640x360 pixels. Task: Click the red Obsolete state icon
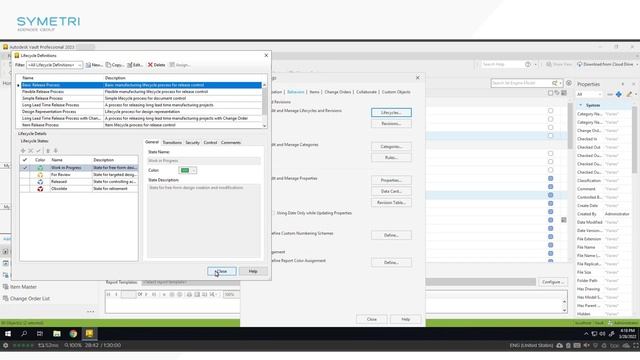[x=40, y=189]
